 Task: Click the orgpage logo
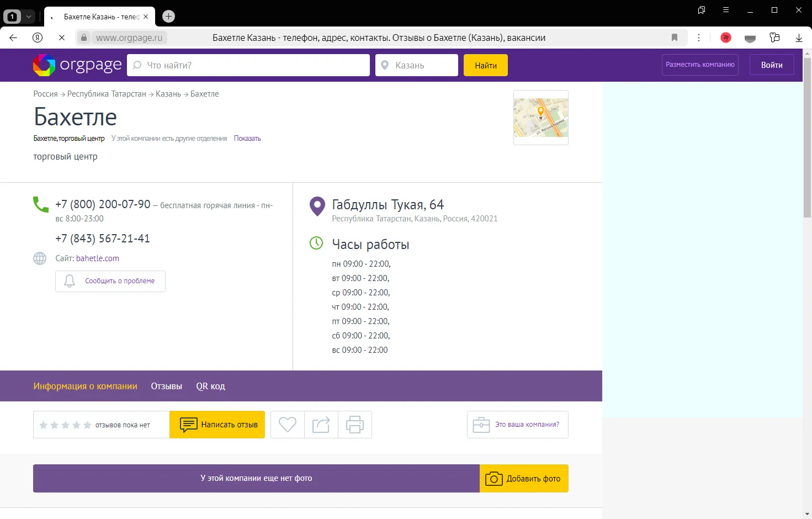click(x=77, y=65)
